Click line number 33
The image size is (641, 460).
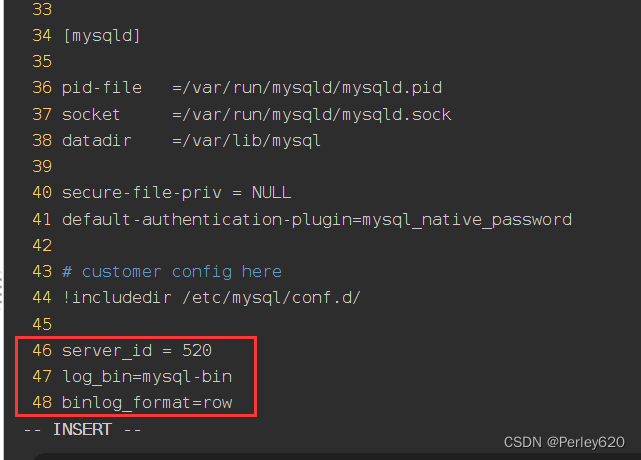(41, 10)
